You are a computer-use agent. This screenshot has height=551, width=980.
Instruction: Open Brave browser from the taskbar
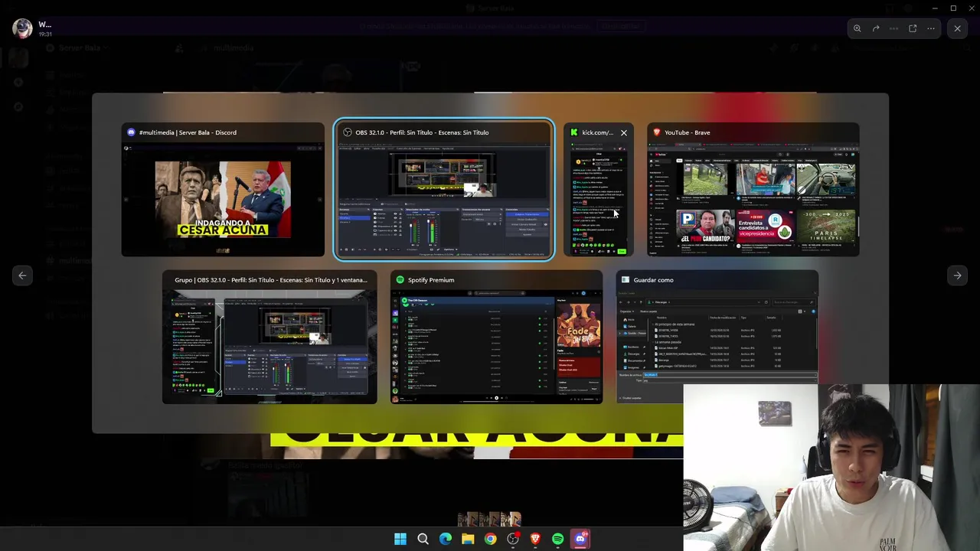tap(535, 539)
